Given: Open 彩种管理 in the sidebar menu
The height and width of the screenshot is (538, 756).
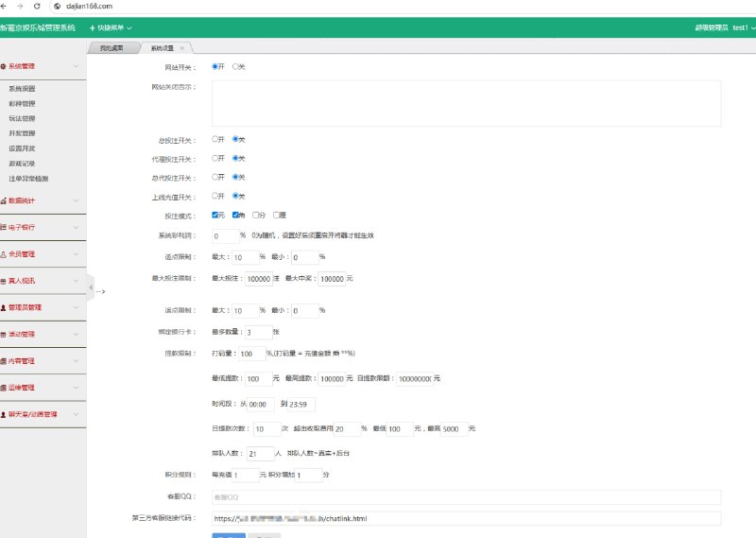Looking at the screenshot, I should [22, 103].
